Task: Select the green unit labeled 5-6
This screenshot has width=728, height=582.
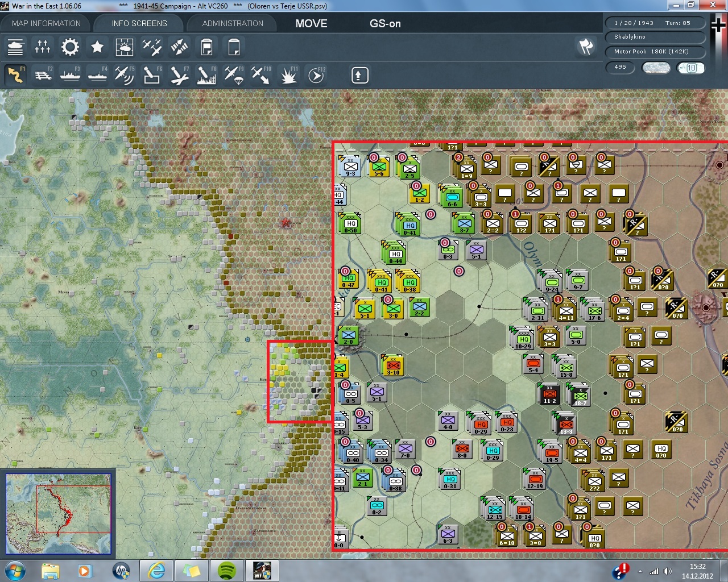Action: click(379, 167)
